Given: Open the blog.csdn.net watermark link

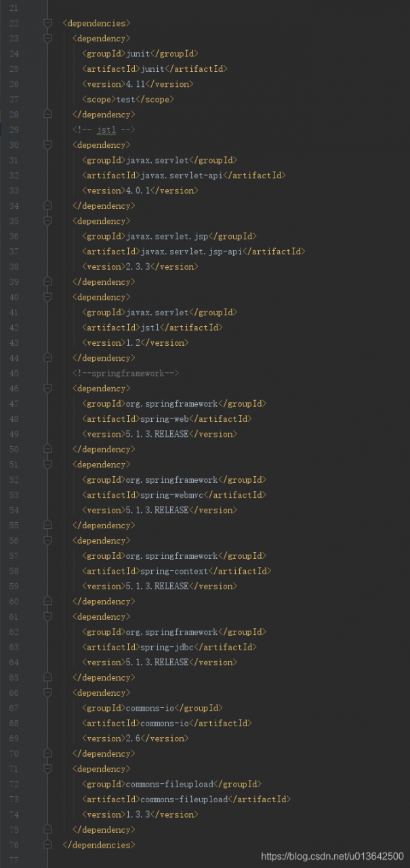Looking at the screenshot, I should pos(332,857).
